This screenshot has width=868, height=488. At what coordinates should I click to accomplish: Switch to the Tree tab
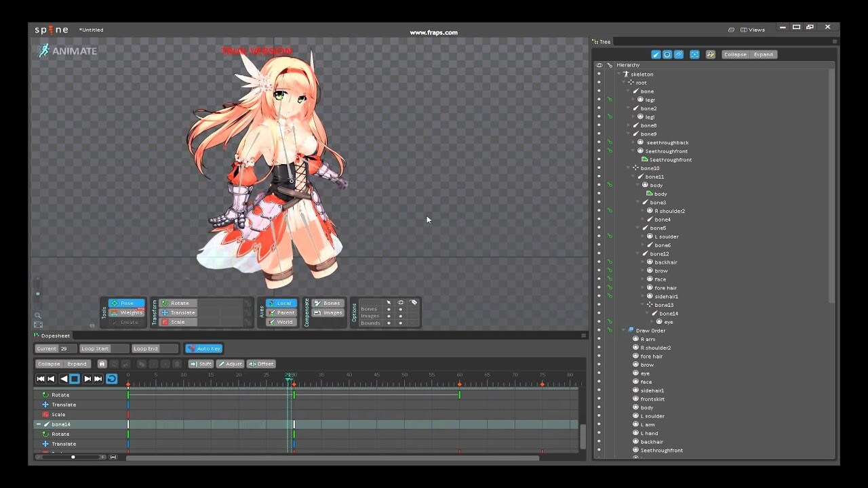(x=601, y=42)
